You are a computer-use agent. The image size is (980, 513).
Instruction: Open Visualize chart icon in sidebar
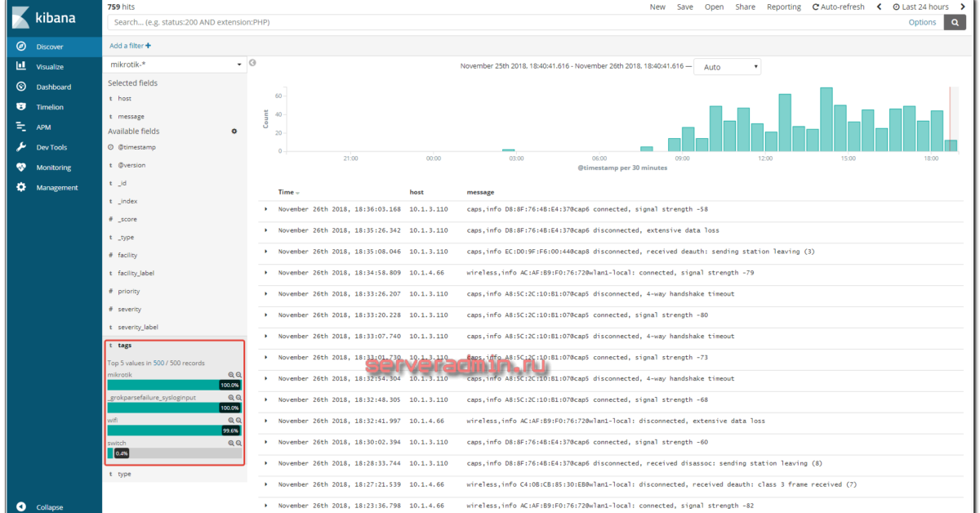click(21, 67)
